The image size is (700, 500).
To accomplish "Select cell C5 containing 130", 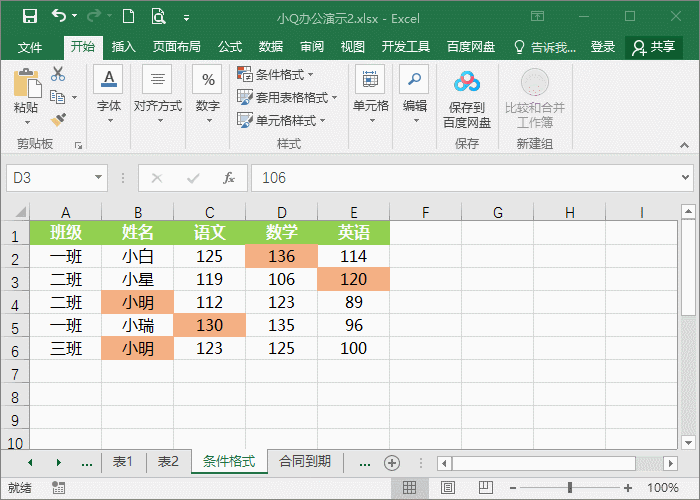I will click(209, 325).
